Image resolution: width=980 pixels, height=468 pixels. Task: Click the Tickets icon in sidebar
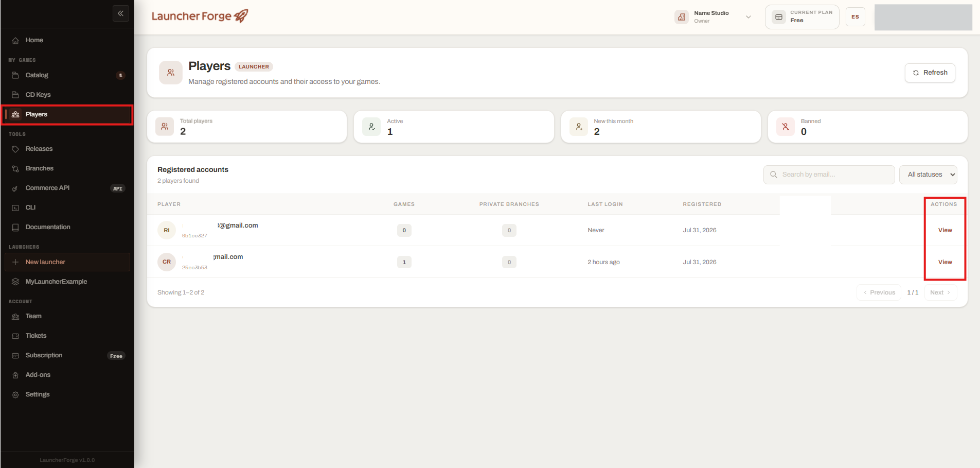pos(15,336)
